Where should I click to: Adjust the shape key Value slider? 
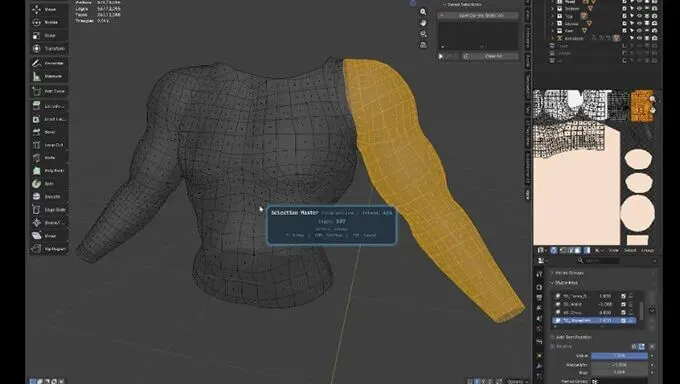point(619,356)
